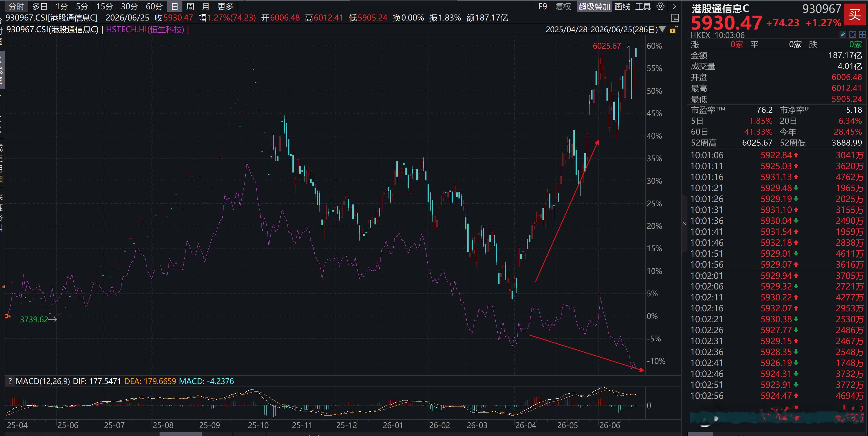Click the 26-04 date label on time axis

click(526, 425)
